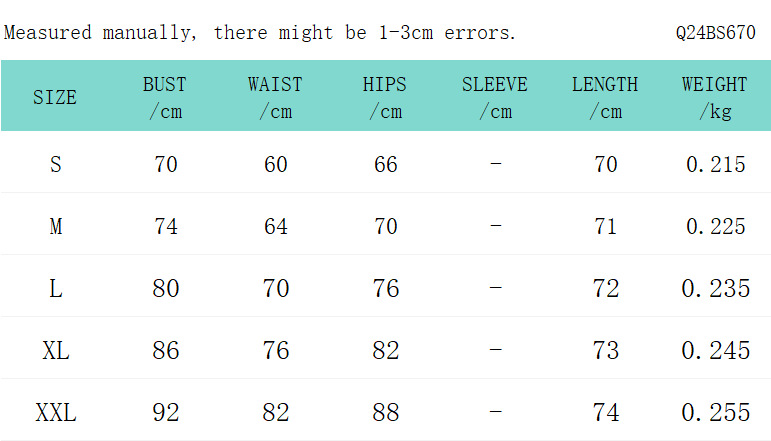Select the LENGTH /cm header cell

[x=605, y=97]
